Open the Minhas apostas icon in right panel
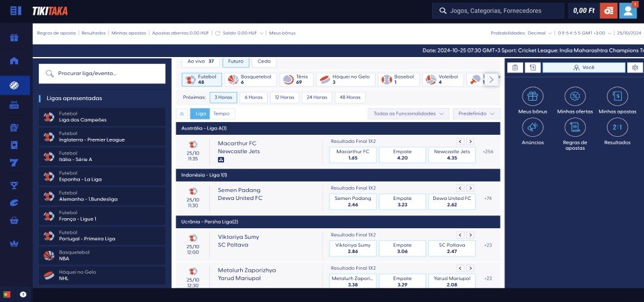Screen dimensions: 644x302 click(617, 97)
